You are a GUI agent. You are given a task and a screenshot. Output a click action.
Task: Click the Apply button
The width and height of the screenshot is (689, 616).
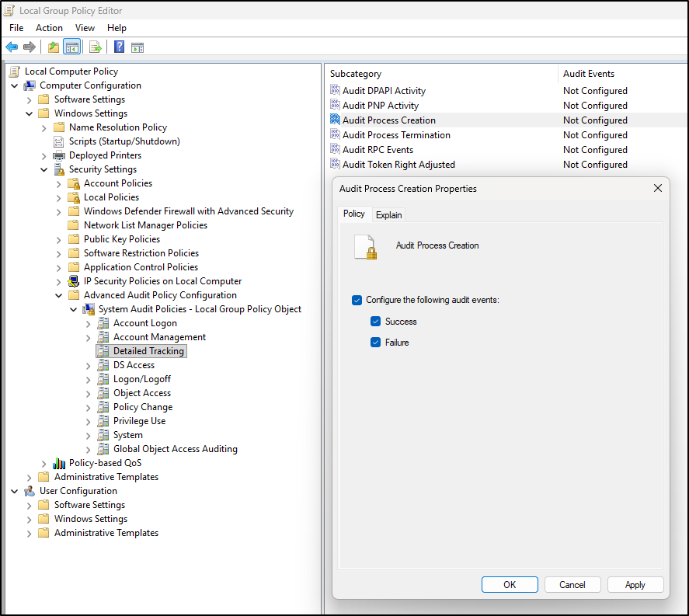coord(635,584)
